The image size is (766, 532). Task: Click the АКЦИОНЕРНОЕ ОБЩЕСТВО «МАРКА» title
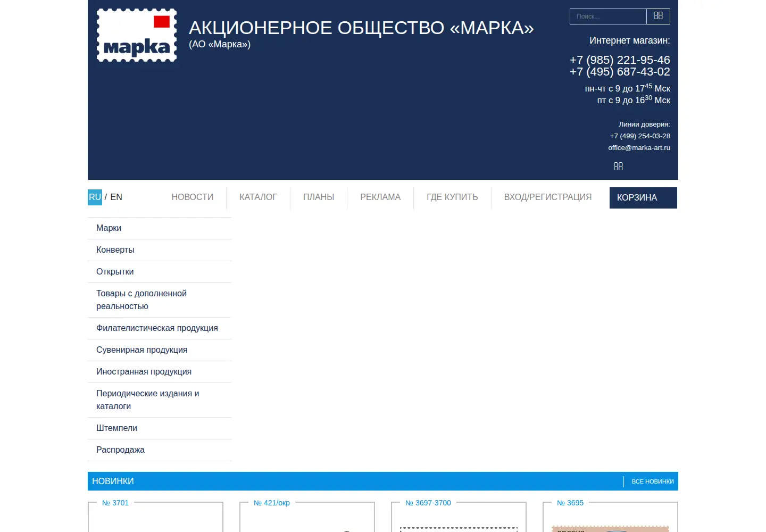point(361,28)
